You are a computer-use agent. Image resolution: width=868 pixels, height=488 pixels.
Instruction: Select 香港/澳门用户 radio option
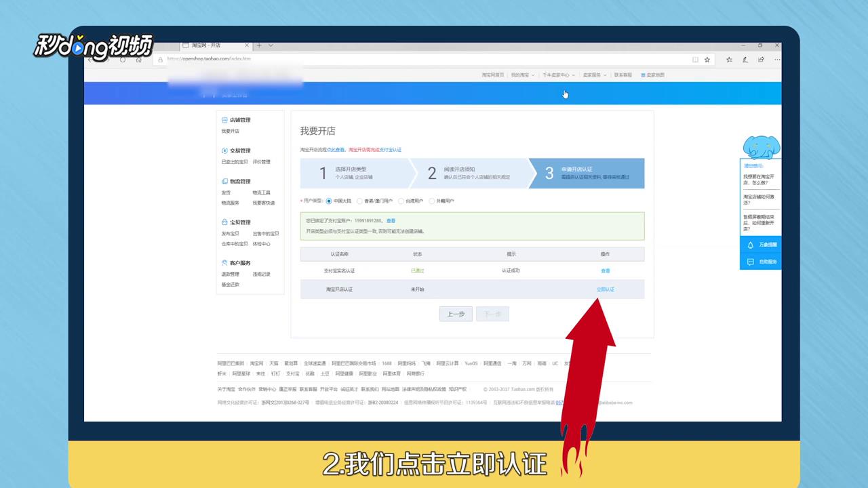pos(359,201)
